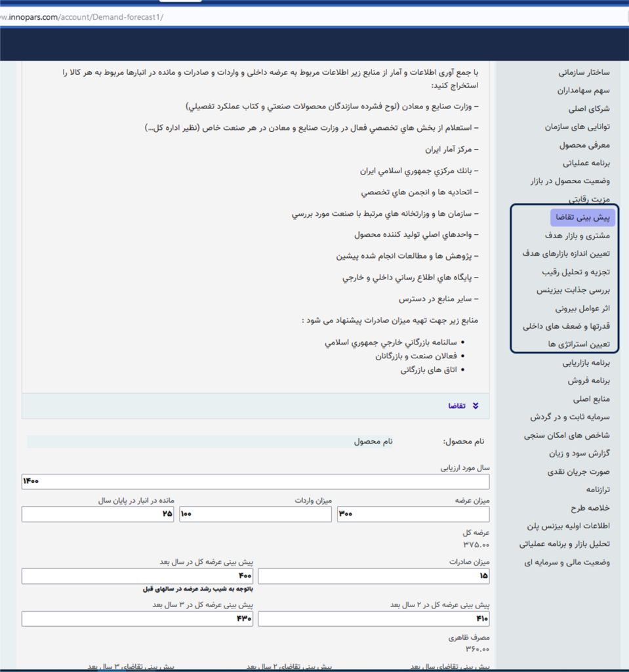Image resolution: width=629 pixels, height=672 pixels.
Task: Open برنامه بازاریابی sidebar item
Action: point(586,363)
